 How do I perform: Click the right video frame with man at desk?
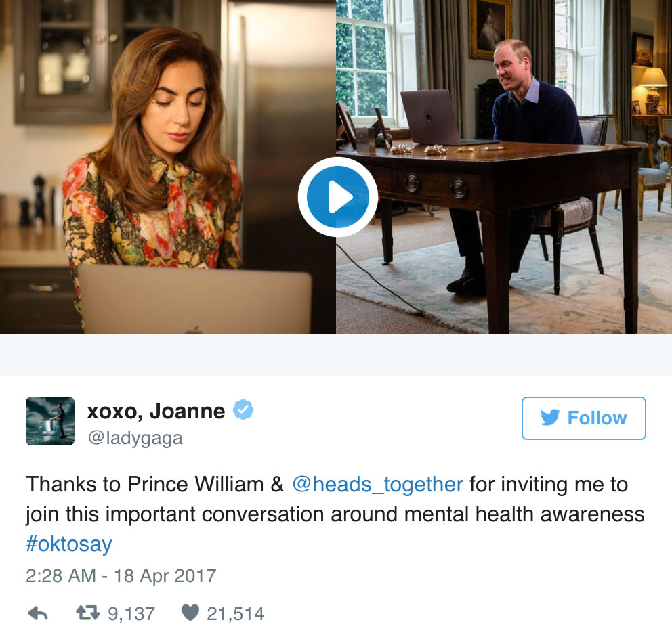tap(504, 167)
